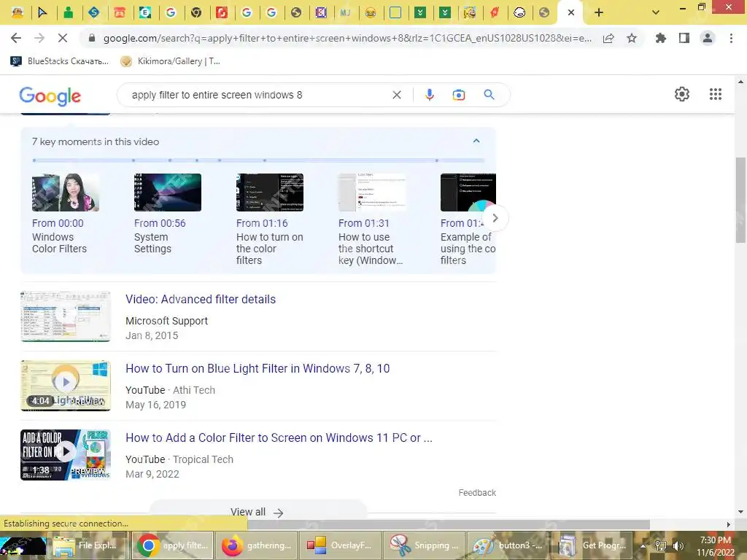Open Snipping Tool from the taskbar
Viewport: 747px width, 560px height.
point(425,545)
